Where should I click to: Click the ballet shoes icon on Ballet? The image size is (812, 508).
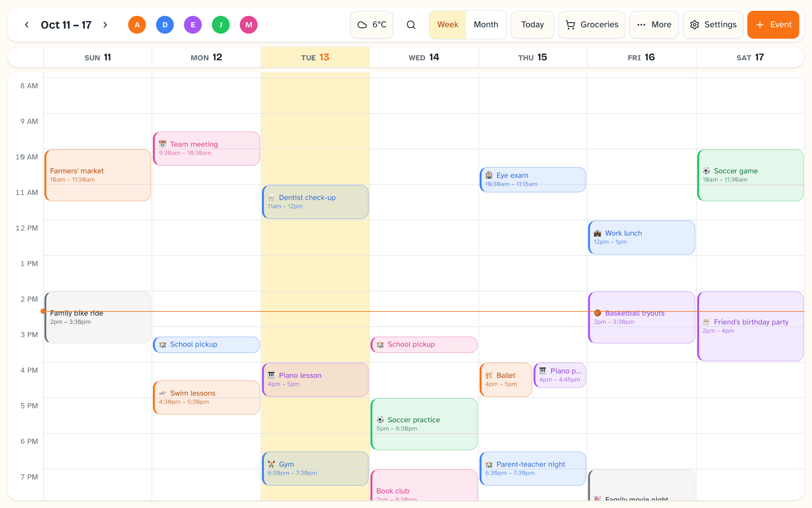(x=489, y=375)
